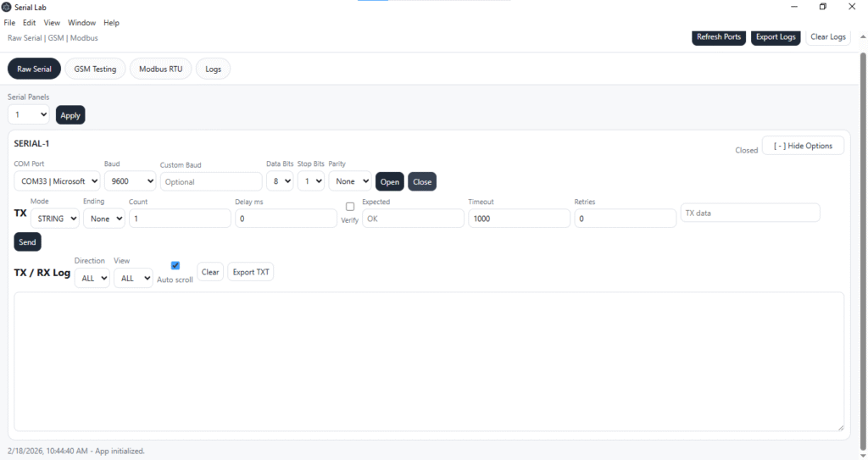Enable the Verify checkbox
This screenshot has height=460, width=868.
coord(350,207)
